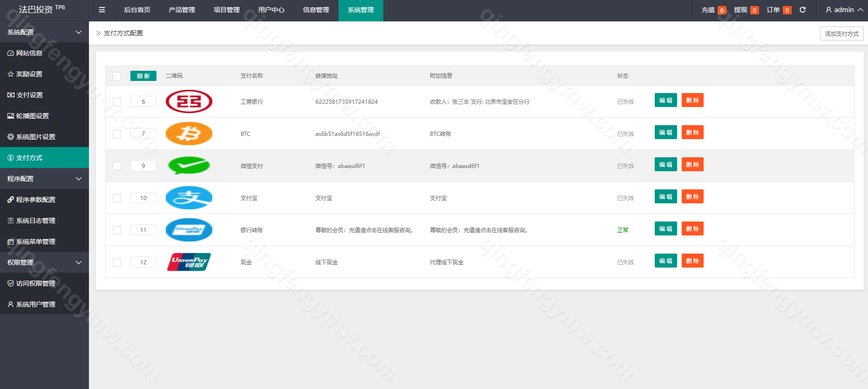Edit the 工商银行 payment method
Viewport: 868px width, 389px height.
pos(666,100)
